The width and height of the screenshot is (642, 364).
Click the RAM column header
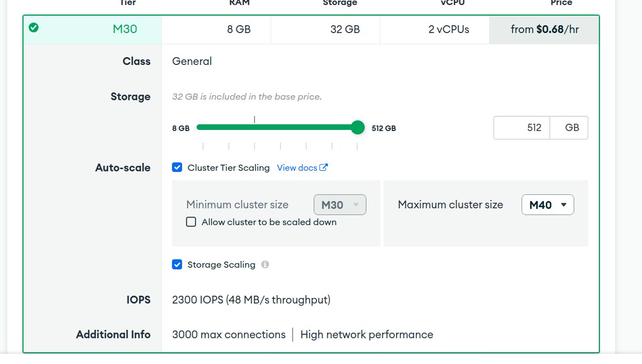click(239, 3)
